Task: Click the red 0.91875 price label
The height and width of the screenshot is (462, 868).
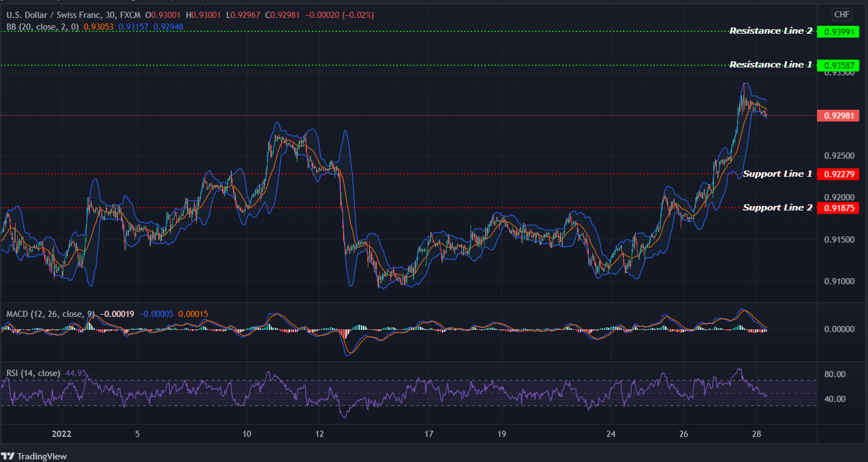Action: pyautogui.click(x=839, y=208)
